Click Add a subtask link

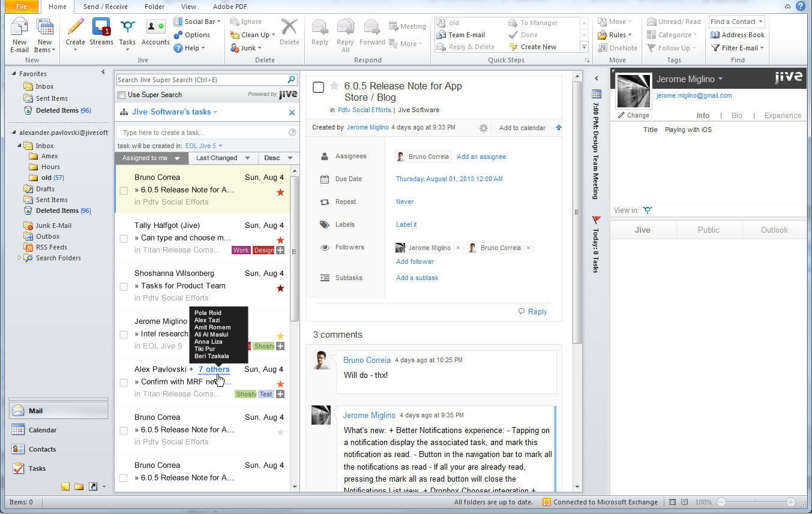click(417, 278)
